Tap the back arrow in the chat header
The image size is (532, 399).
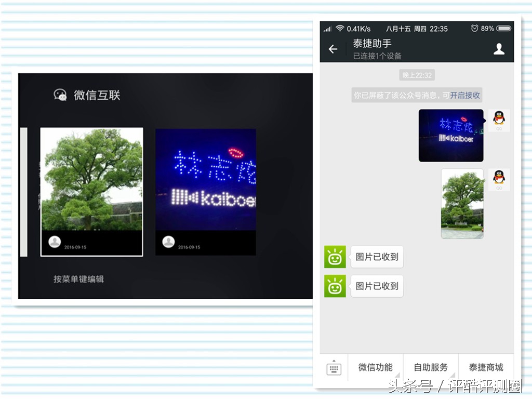332,48
